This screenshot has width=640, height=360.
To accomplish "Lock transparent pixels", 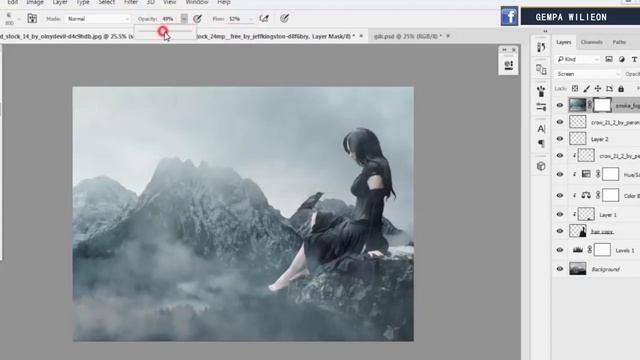I will [x=575, y=89].
